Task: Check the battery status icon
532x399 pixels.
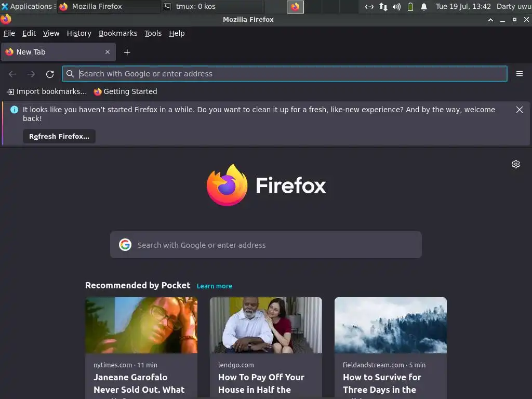Action: [410, 6]
